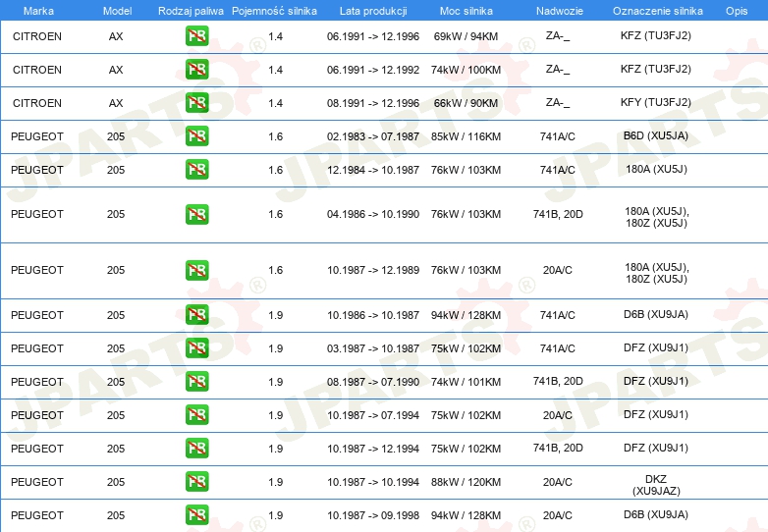
Task: Select the 69kW / 94KM power cell
Action: [x=466, y=36]
